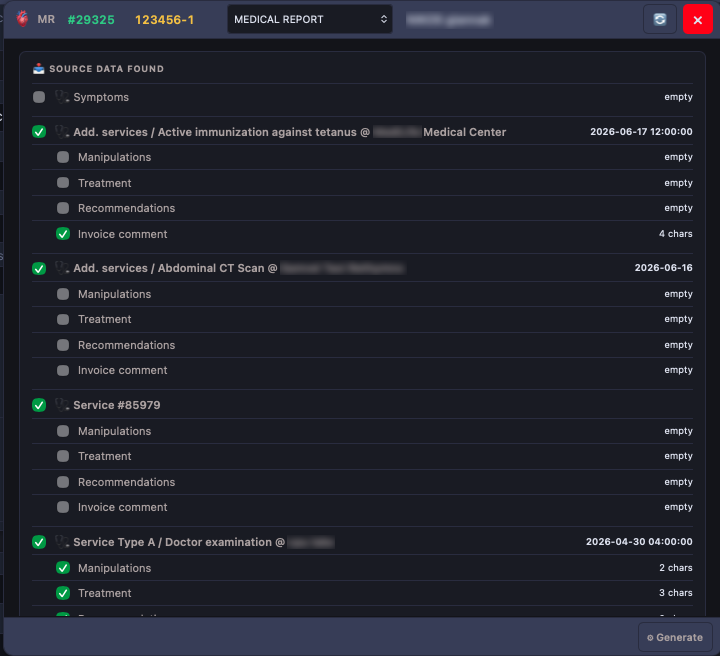This screenshot has height=656, width=720.
Task: Click stethoscope icon beside tetanus immunization service
Action: 62,132
